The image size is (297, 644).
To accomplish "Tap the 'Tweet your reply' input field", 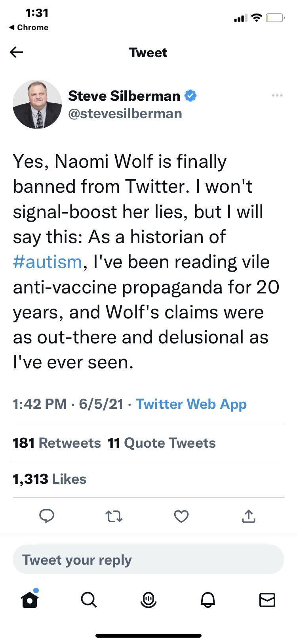I will click(148, 560).
